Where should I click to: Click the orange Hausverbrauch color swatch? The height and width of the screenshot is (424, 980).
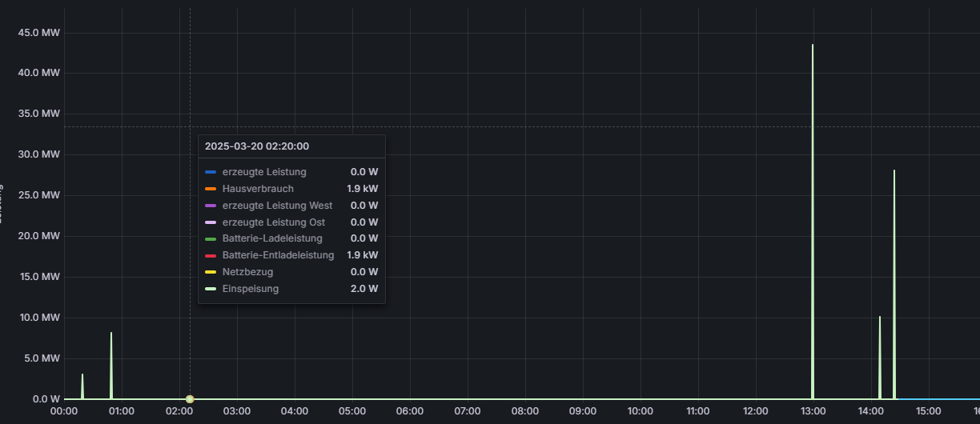click(211, 189)
